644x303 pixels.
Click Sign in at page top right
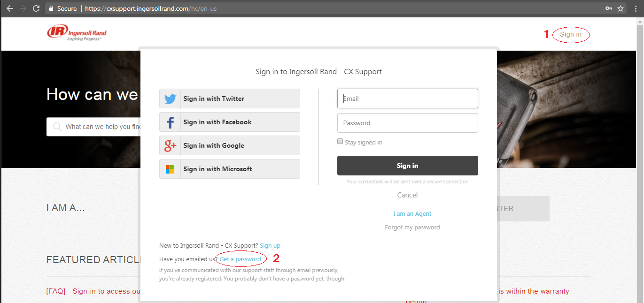click(x=571, y=34)
